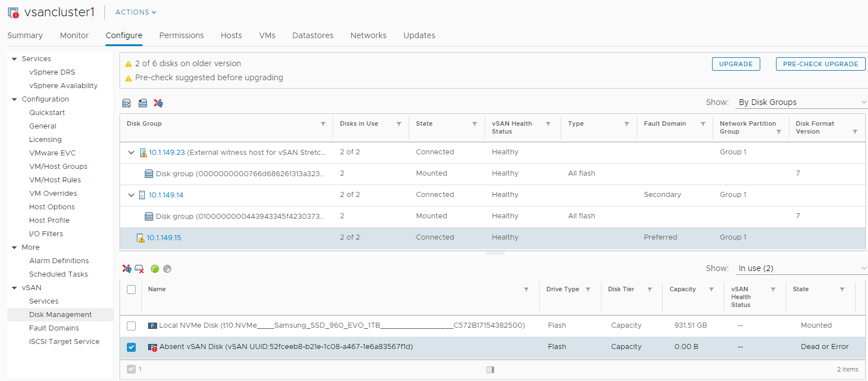Switch to the Monitor tab
The height and width of the screenshot is (381, 868).
[x=74, y=35]
